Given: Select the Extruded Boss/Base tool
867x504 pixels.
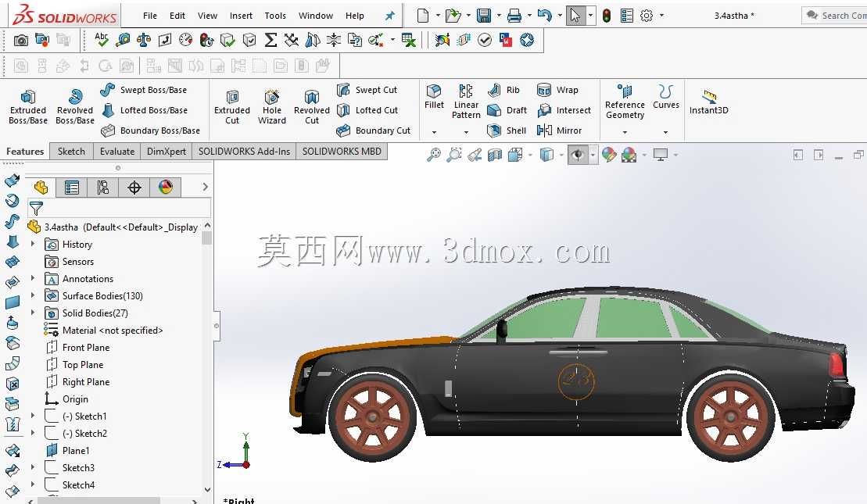Looking at the screenshot, I should click(27, 106).
